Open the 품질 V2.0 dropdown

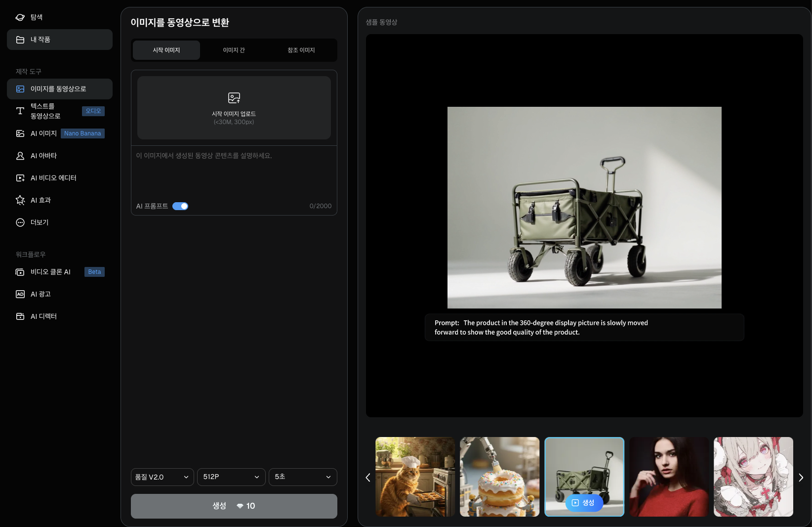(x=162, y=477)
